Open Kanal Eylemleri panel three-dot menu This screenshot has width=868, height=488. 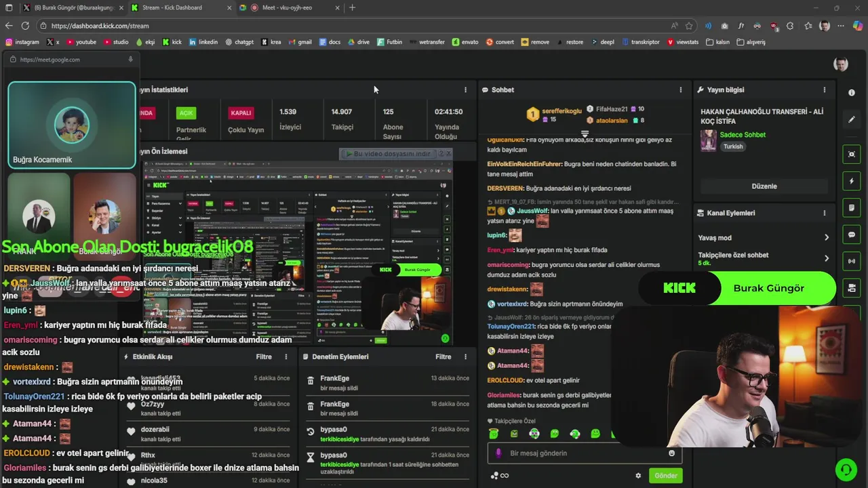[x=825, y=213]
